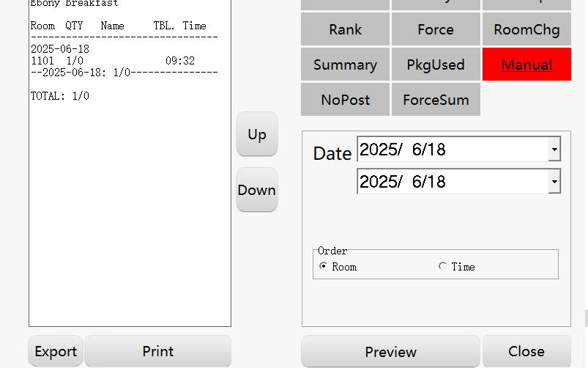Select Time order radio button
Image resolution: width=588 pixels, height=368 pixels.
(x=442, y=266)
